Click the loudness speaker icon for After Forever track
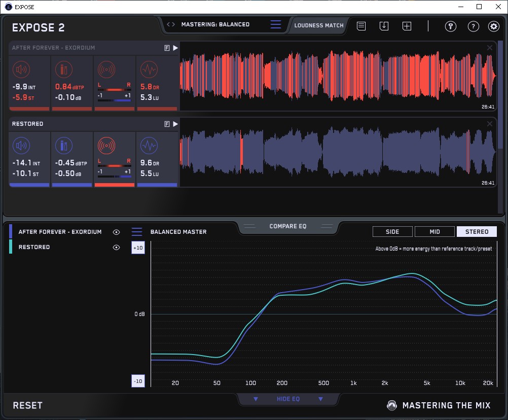508x420 pixels. pyautogui.click(x=21, y=70)
